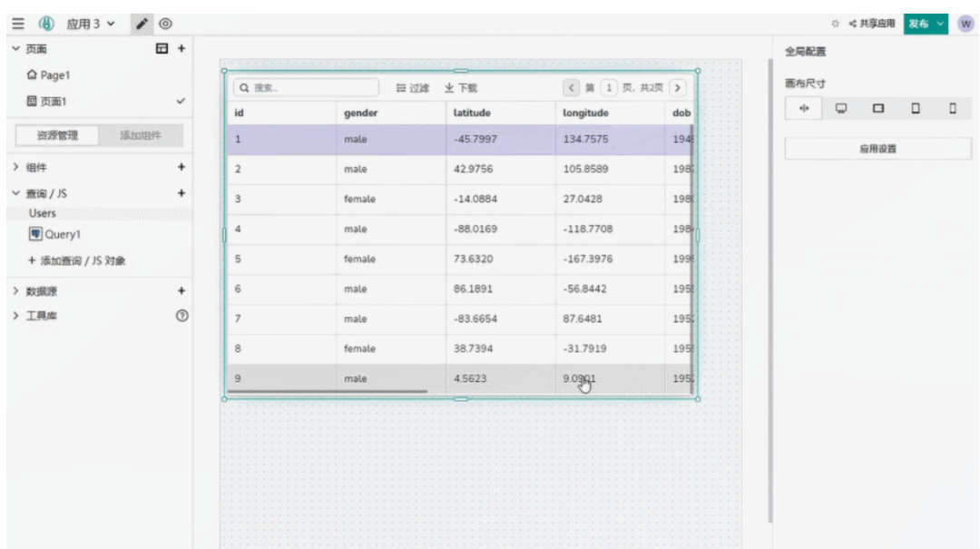
Task: Switch to preview mode eye icon
Action: coord(165,24)
